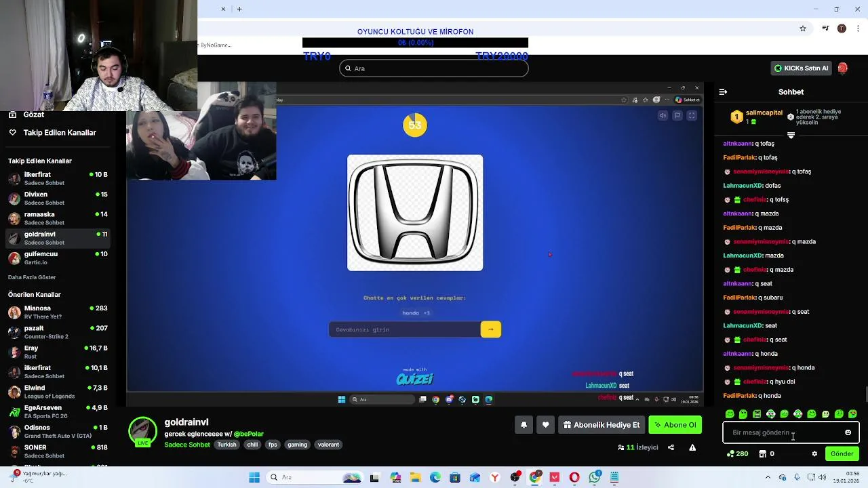
Task: Open WhatsApp from Windows taskbar
Action: point(595,478)
